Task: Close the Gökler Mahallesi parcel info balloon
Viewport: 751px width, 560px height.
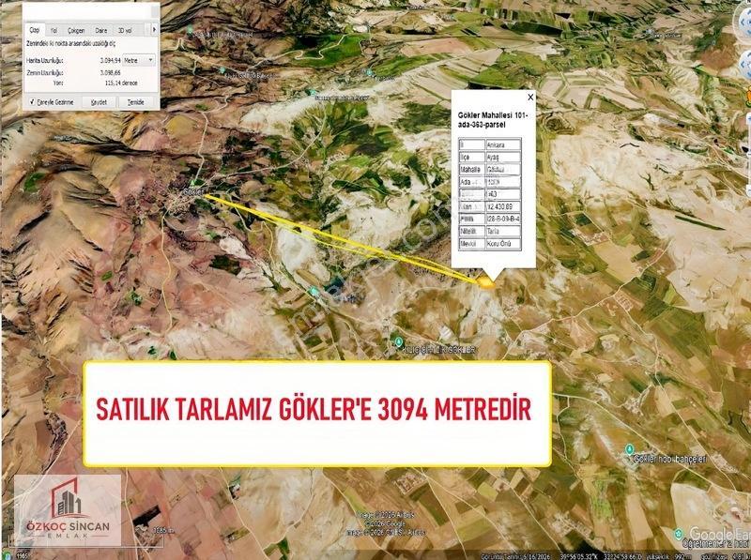Action: (x=530, y=98)
